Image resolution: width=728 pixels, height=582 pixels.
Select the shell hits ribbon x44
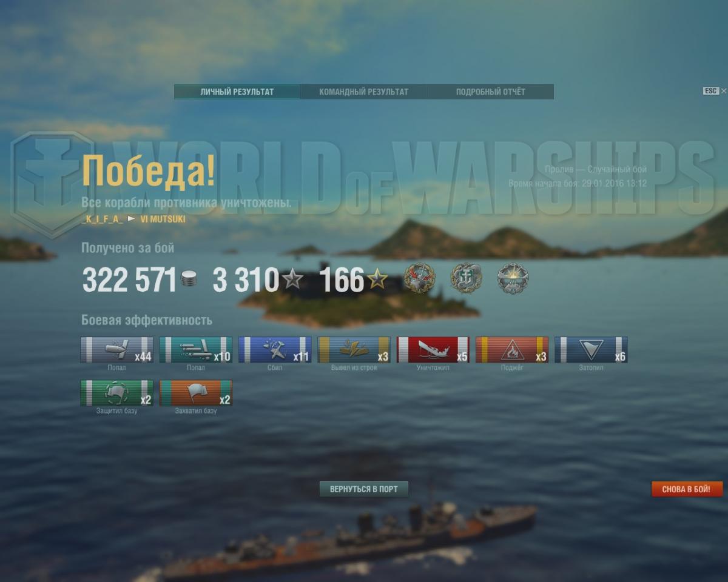117,350
